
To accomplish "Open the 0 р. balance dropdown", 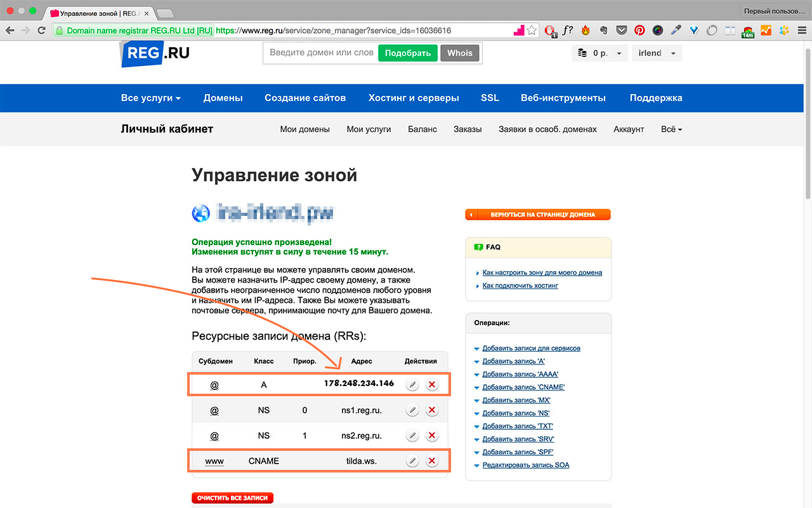I will 600,53.
